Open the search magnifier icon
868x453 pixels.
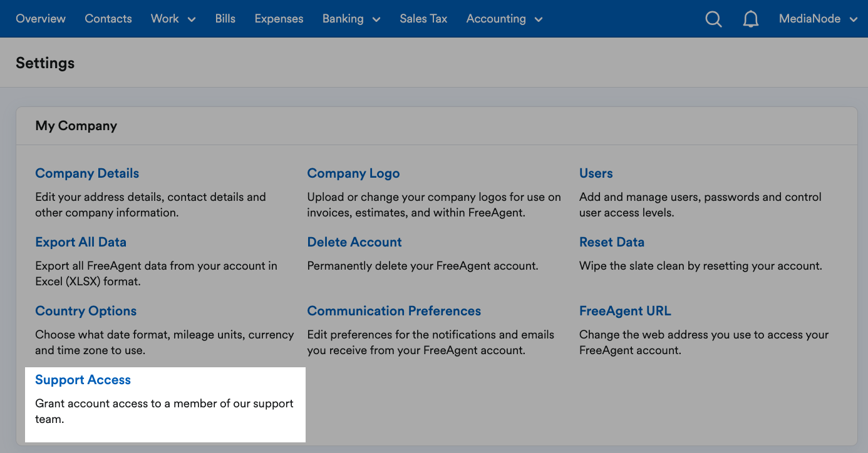point(713,19)
